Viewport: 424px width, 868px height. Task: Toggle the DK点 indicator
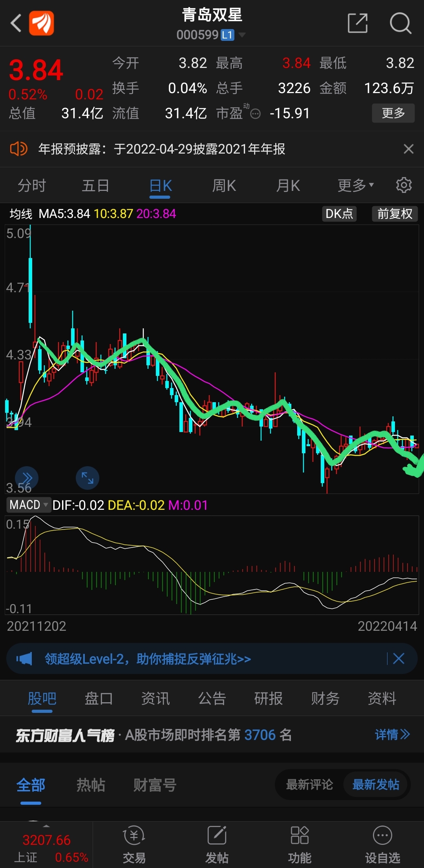pos(339,214)
